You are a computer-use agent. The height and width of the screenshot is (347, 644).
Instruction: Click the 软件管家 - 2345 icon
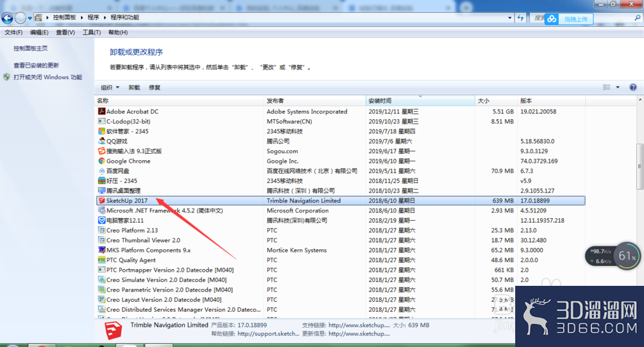pyautogui.click(x=102, y=131)
